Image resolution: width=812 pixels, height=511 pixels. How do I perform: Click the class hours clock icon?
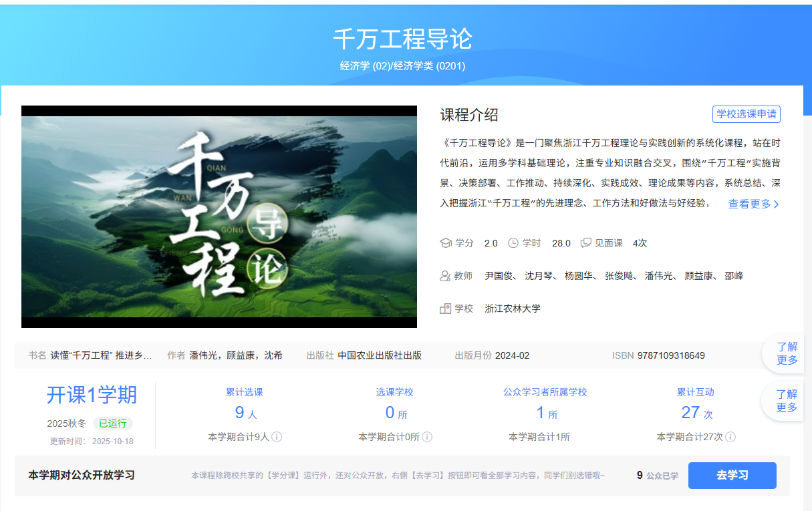coord(513,243)
